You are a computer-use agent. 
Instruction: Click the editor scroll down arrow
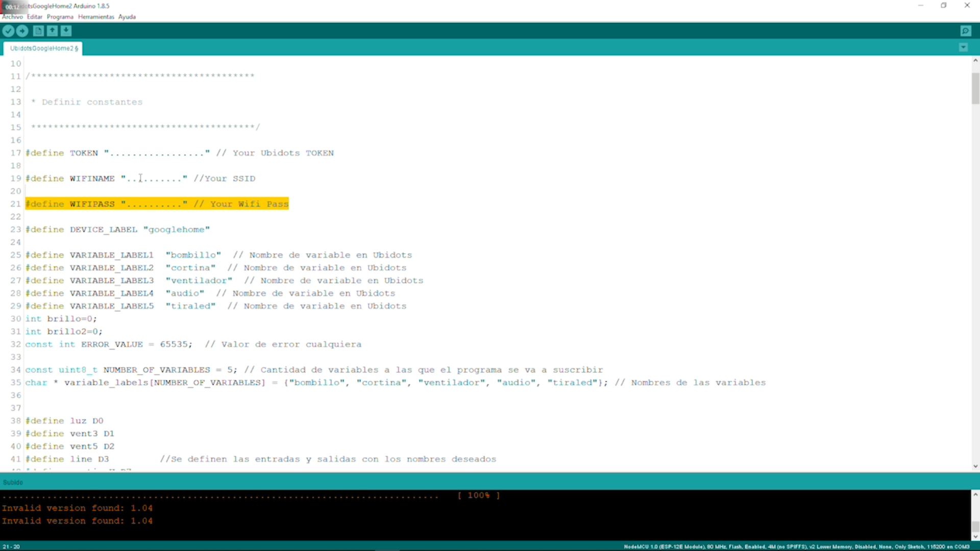(975, 466)
